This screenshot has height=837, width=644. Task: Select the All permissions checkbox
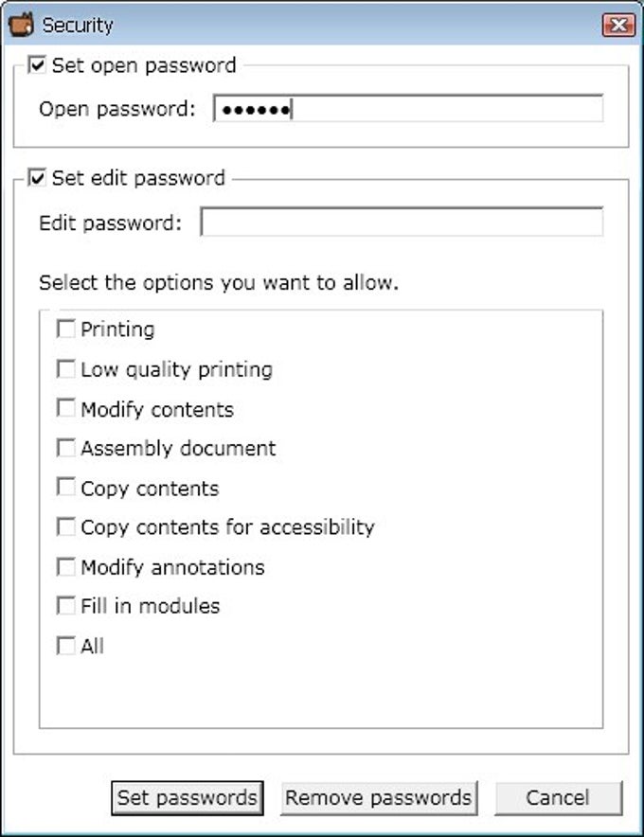[x=65, y=645]
